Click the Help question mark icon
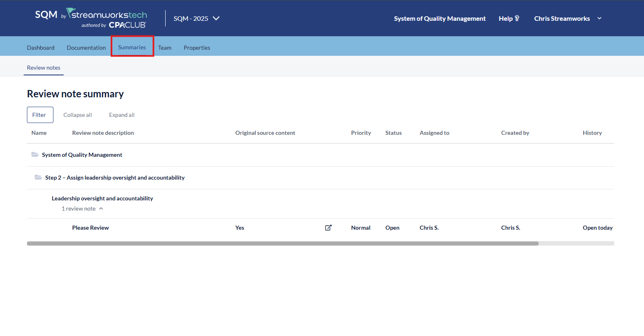The image size is (644, 336). (517, 18)
